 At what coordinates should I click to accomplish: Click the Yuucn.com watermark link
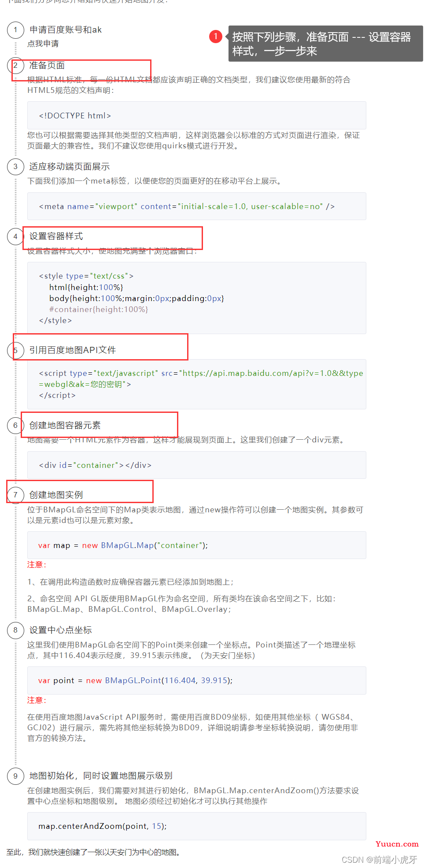[x=397, y=844]
